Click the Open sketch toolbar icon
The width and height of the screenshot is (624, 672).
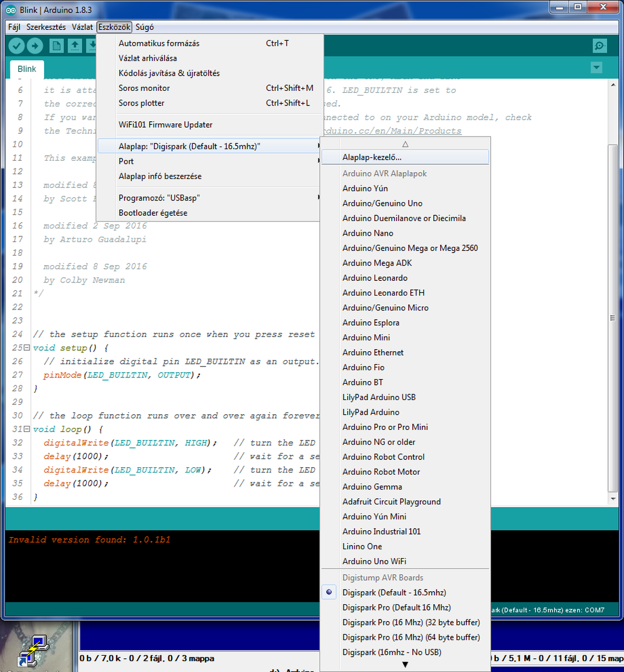pyautogui.click(x=75, y=46)
